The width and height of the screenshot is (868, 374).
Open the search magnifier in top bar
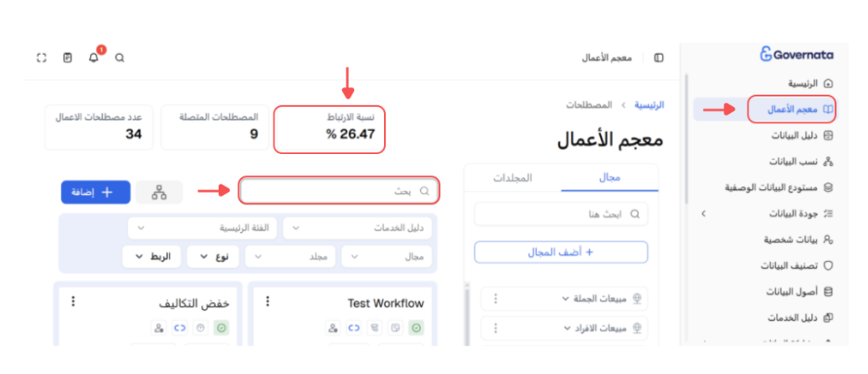point(120,58)
